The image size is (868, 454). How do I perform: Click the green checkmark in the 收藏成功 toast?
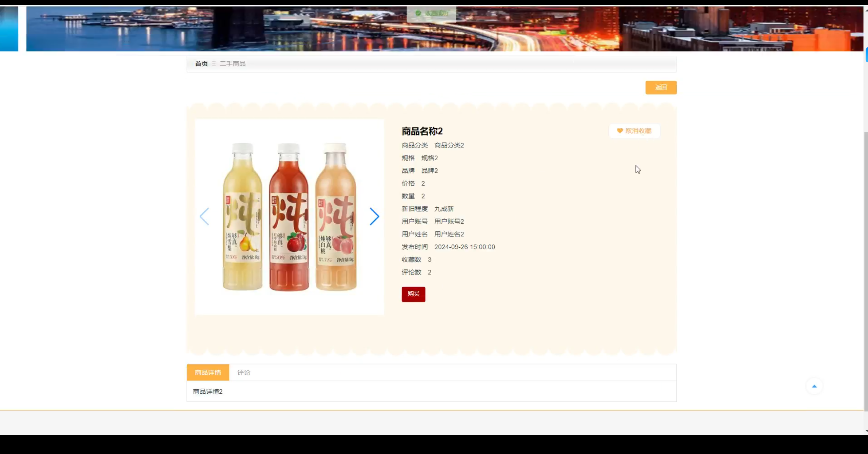click(417, 14)
